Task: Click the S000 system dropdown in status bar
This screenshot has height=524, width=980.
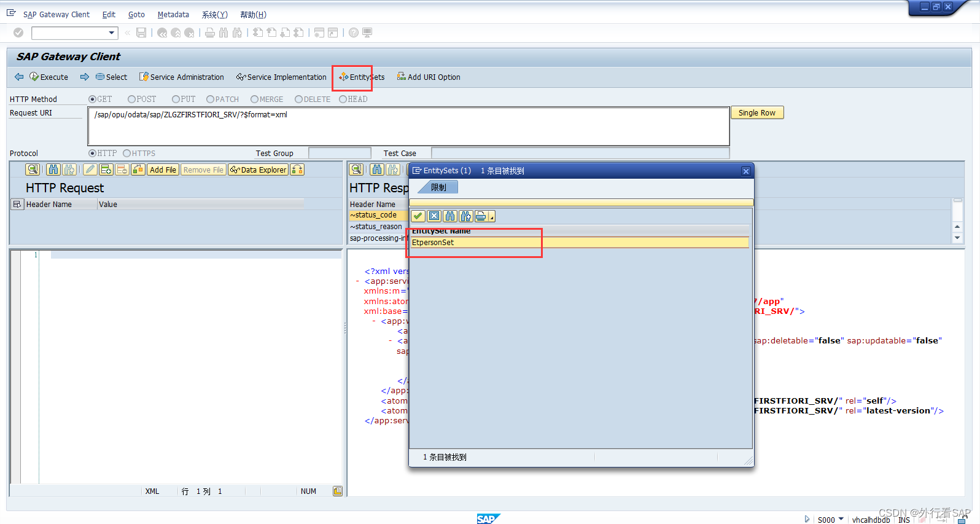Action: (x=830, y=520)
